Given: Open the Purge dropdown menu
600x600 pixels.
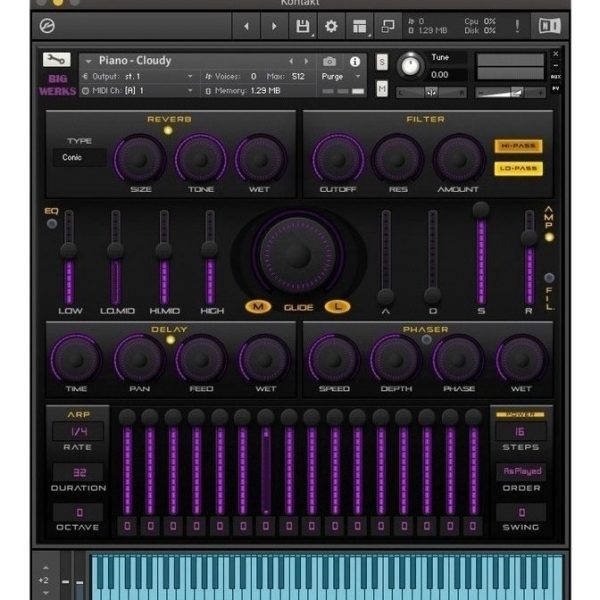Looking at the screenshot, I should coord(341,77).
